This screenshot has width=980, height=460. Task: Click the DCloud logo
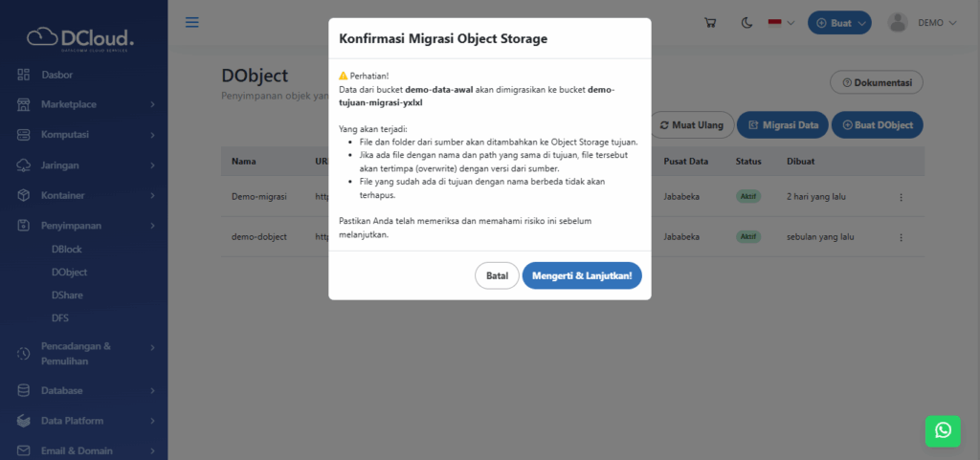[x=81, y=37]
